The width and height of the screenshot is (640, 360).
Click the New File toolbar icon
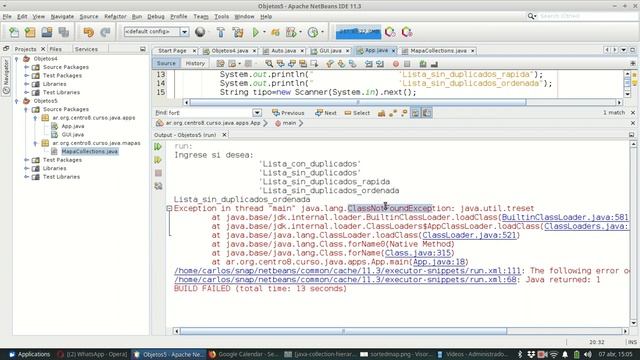pyautogui.click(x=14, y=32)
